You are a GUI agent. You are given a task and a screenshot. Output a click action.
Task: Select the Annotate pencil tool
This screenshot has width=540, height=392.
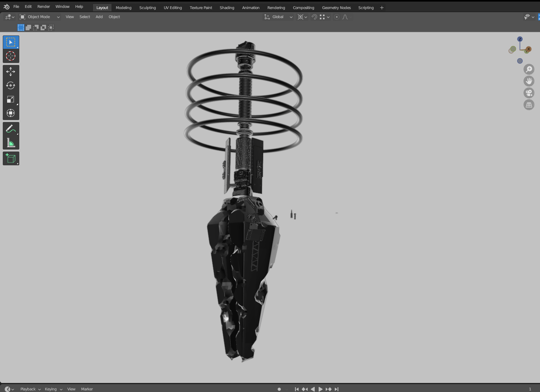11,129
